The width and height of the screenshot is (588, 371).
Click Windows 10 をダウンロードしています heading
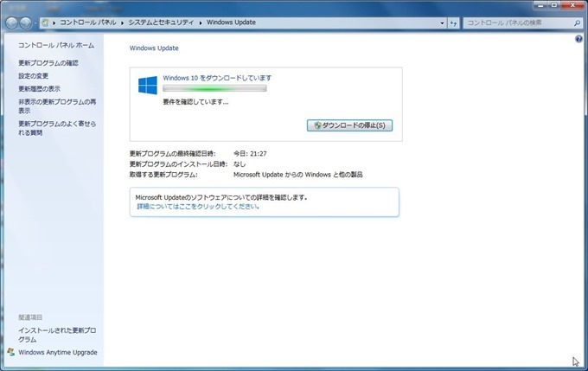click(x=217, y=78)
